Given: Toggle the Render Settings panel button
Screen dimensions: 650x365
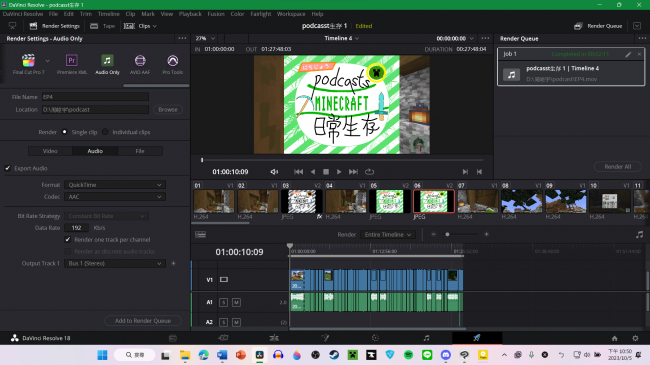Looking at the screenshot, I should pyautogui.click(x=54, y=26).
